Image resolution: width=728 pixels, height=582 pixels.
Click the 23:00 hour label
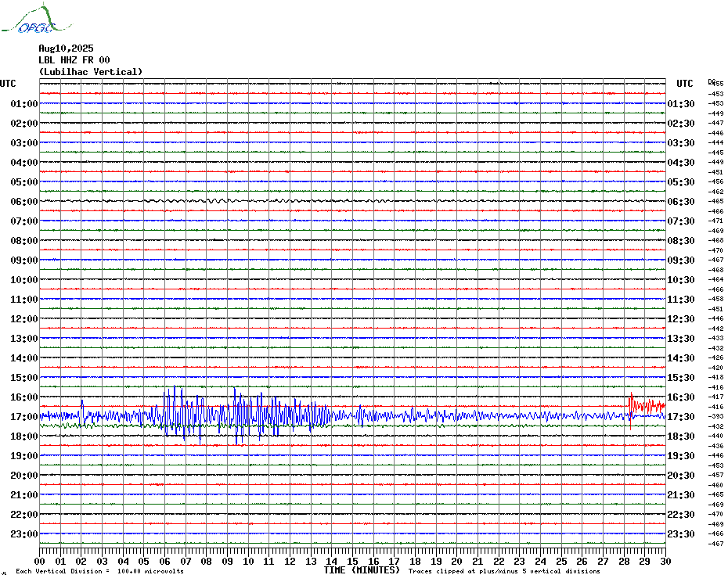(24, 533)
